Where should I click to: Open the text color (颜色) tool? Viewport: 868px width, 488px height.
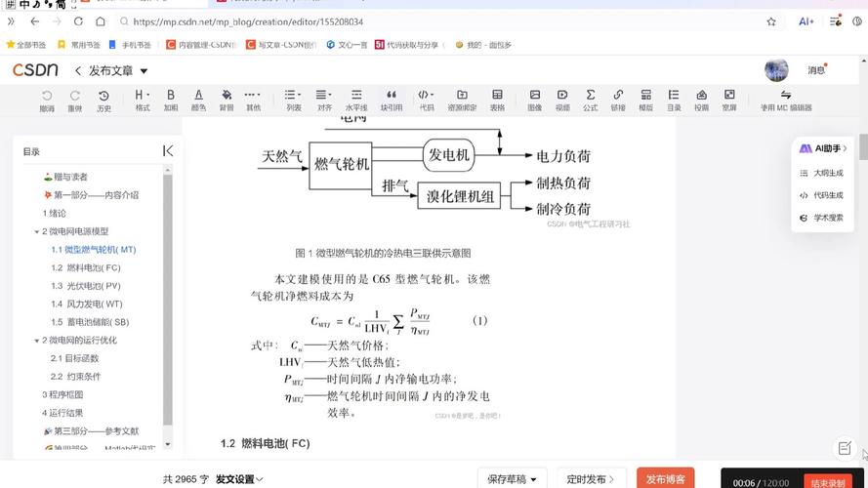pyautogui.click(x=199, y=101)
